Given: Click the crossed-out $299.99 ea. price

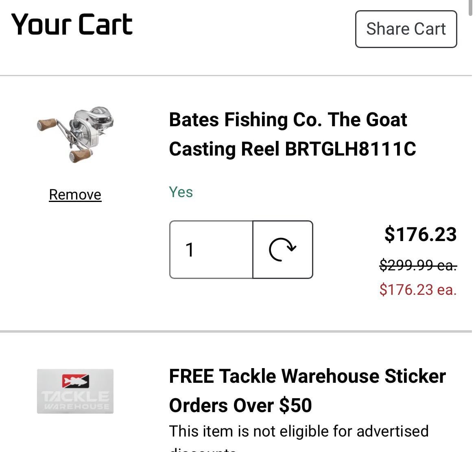Looking at the screenshot, I should 418,265.
